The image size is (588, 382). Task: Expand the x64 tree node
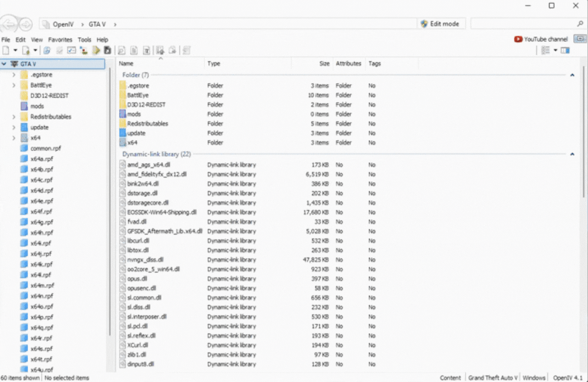coord(14,138)
